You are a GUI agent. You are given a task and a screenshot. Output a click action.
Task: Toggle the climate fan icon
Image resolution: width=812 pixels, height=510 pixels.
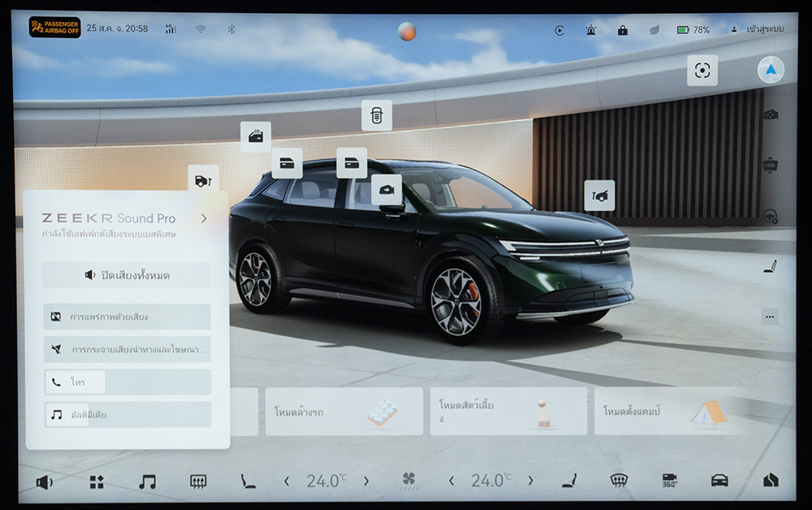click(x=408, y=481)
